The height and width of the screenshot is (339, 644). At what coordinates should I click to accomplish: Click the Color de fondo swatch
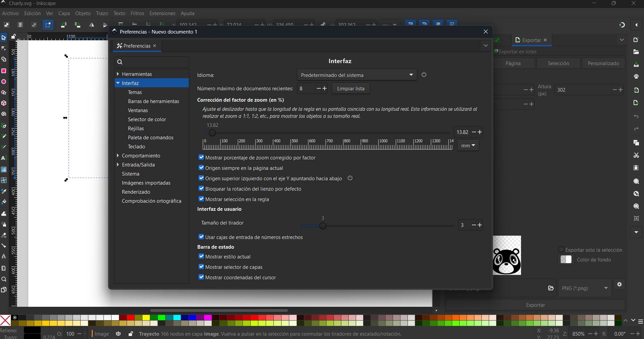point(566,259)
